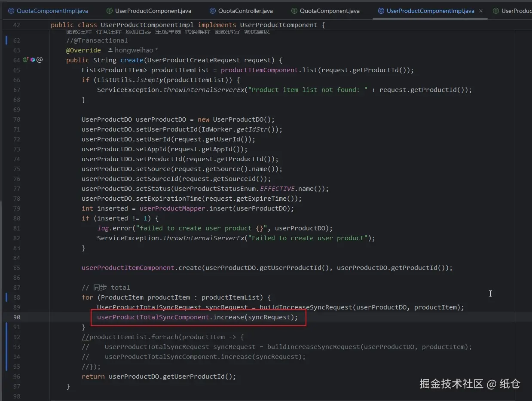Close the UserProductComponentImpl.java tab
The width and height of the screenshot is (532, 401).
coord(481,11)
